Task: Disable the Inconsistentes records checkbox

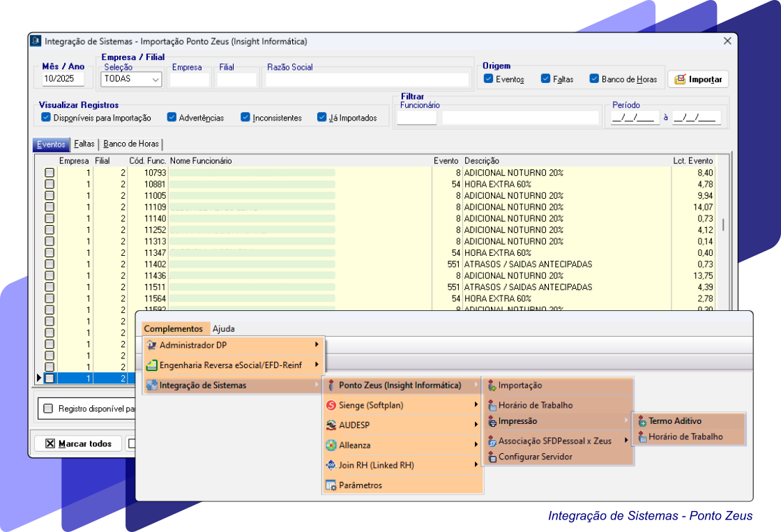Action: (245, 117)
